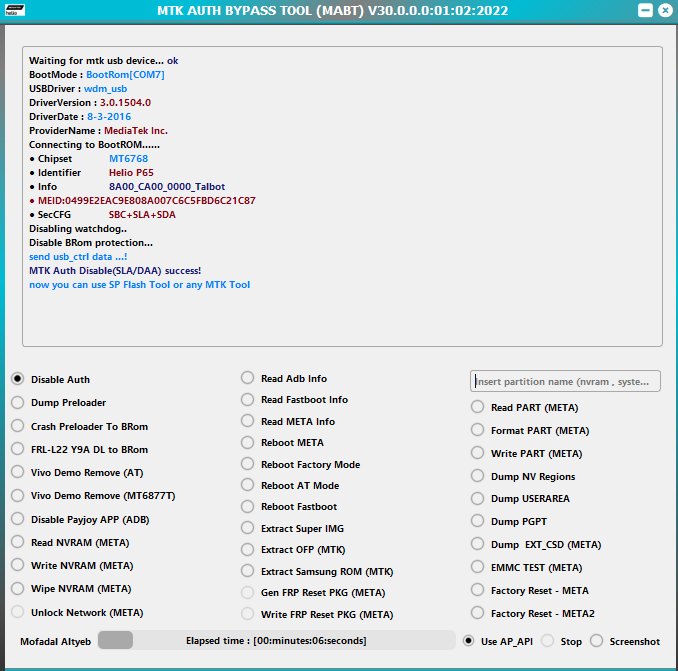Click the MediaTek Inc. provider name

(x=136, y=131)
